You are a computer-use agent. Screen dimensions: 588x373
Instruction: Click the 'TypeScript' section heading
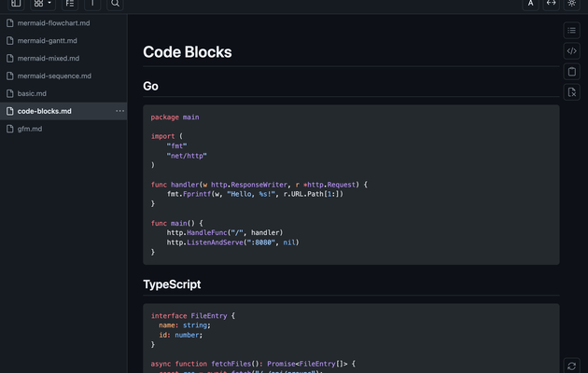click(x=172, y=284)
